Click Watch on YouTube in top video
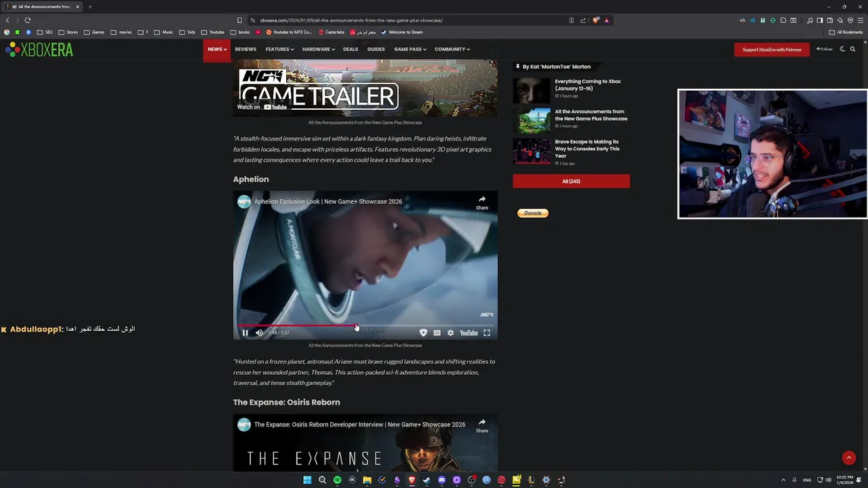Screen dimensions: 868x488 (262, 106)
